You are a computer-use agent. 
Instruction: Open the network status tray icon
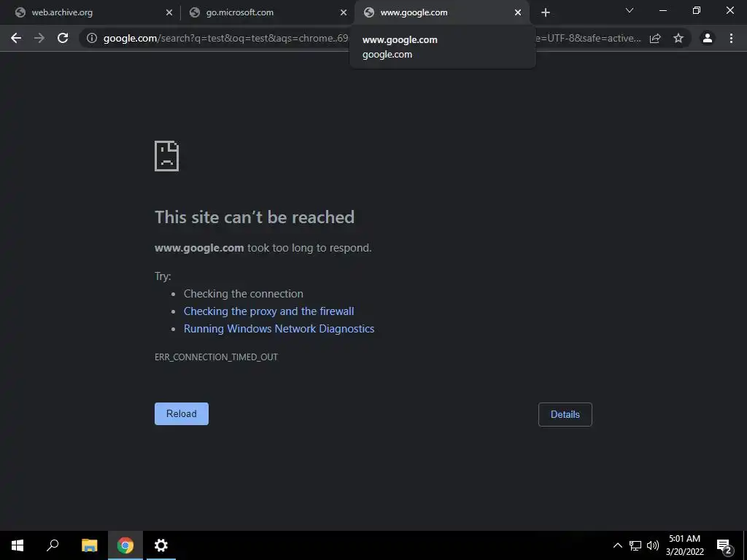[x=635, y=545]
